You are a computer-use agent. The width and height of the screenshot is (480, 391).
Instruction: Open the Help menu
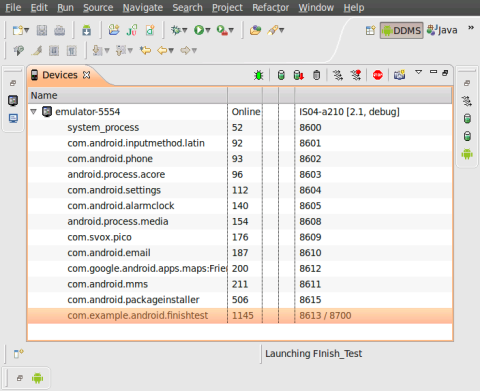click(x=354, y=7)
